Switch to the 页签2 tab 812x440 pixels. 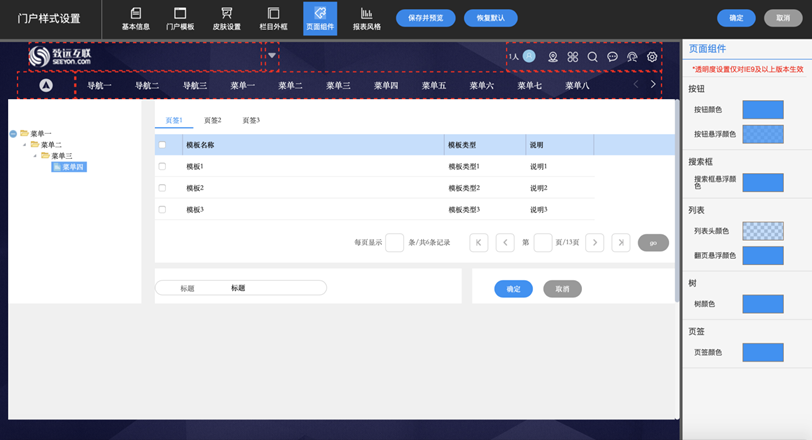pos(212,120)
